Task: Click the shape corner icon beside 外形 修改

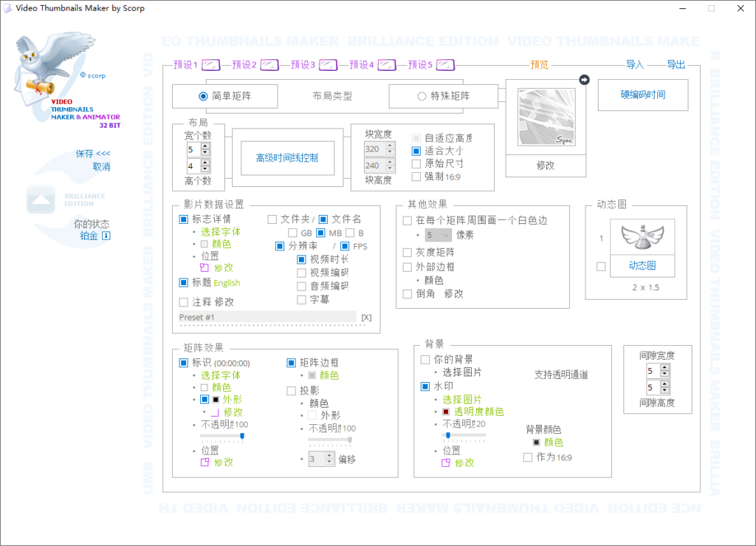Action: [215, 412]
